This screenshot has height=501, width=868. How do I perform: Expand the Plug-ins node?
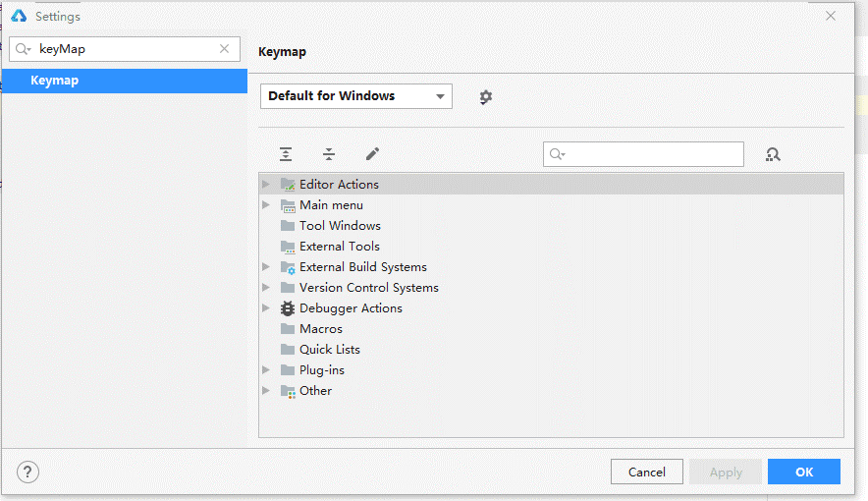click(266, 369)
